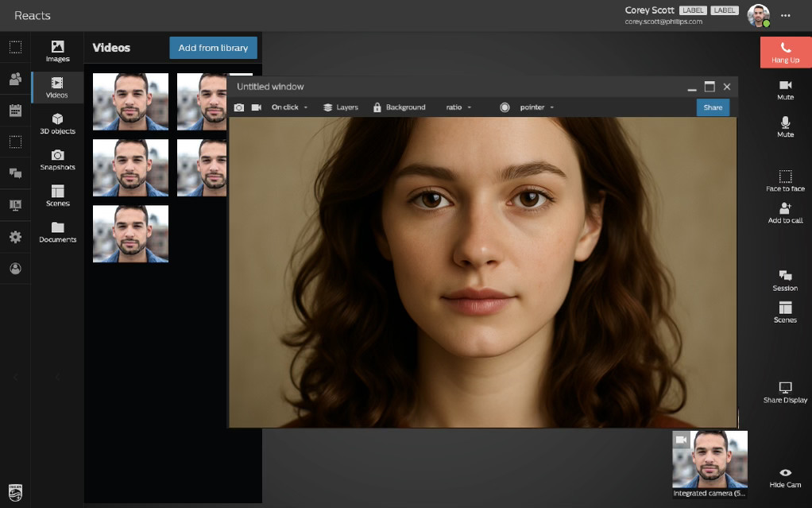Image resolution: width=812 pixels, height=508 pixels.
Task: Click the Integrated camera caption text
Action: pyautogui.click(x=709, y=493)
